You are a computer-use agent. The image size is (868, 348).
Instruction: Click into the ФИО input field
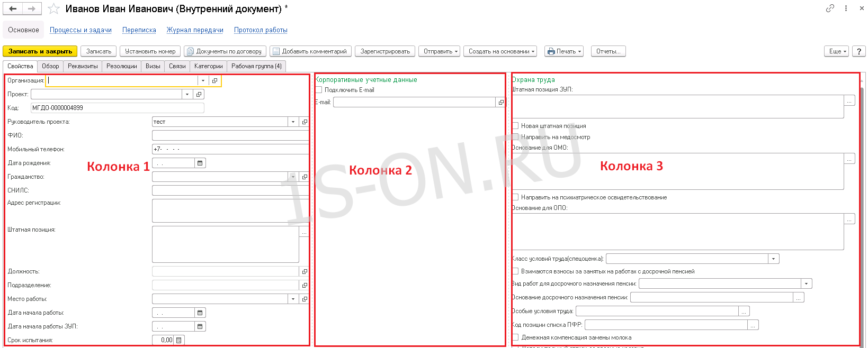coord(230,135)
